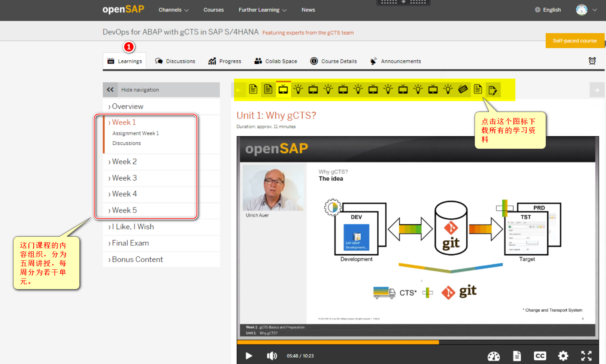Open Assignment Week 1

click(x=136, y=133)
